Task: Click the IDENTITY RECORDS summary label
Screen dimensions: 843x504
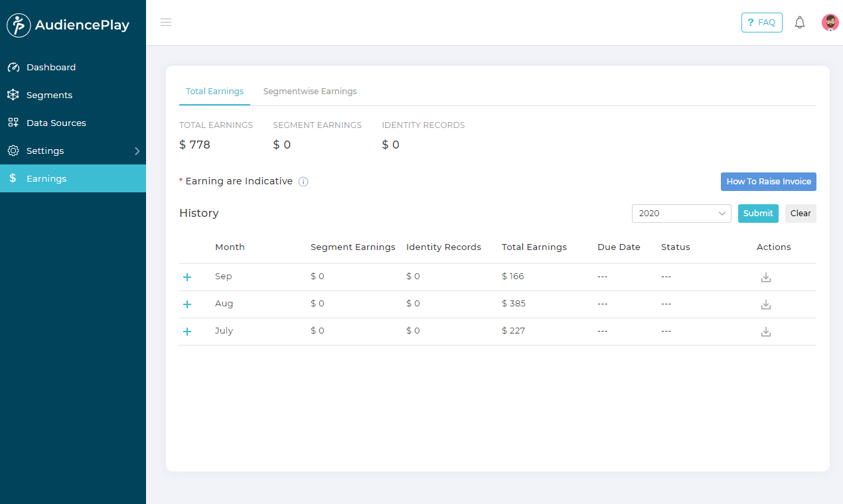Action: click(423, 125)
